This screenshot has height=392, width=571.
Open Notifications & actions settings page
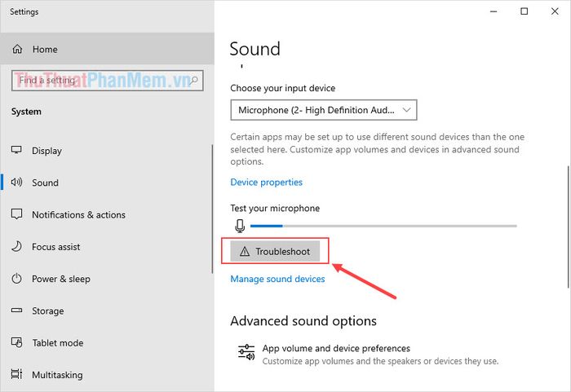78,215
